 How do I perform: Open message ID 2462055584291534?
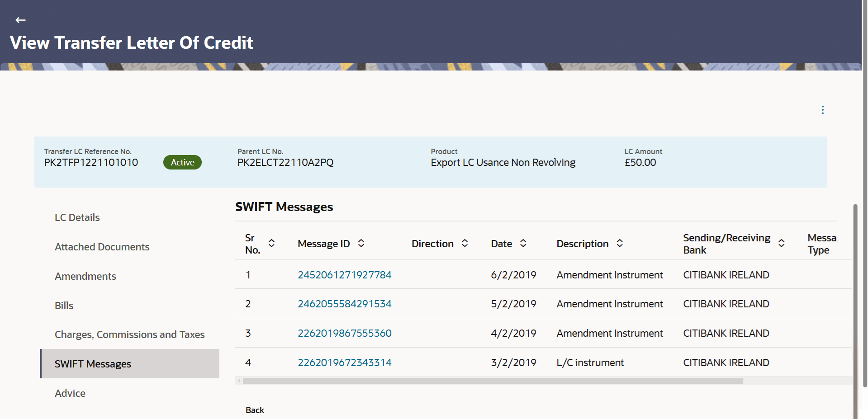click(x=344, y=304)
